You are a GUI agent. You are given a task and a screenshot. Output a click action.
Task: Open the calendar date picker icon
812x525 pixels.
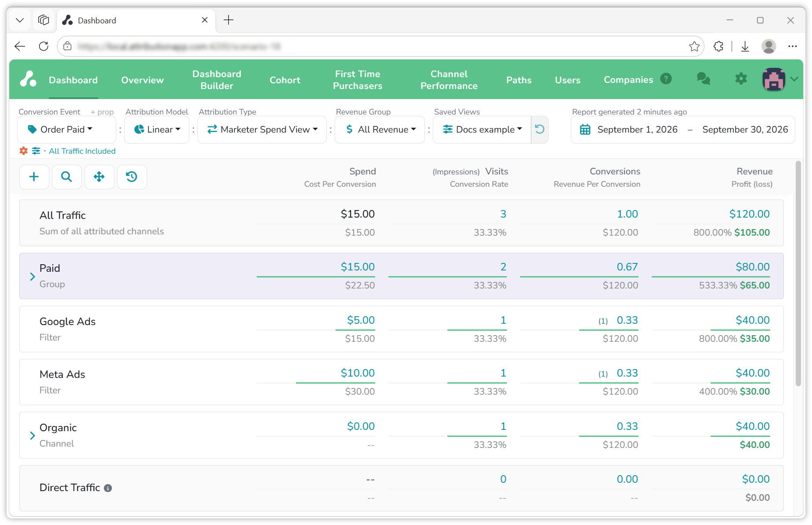pos(585,129)
